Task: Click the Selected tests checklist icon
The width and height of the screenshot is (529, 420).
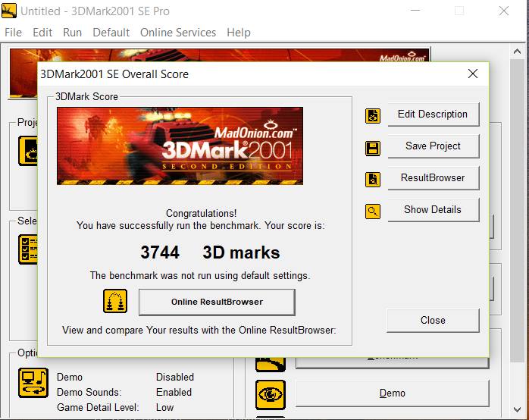Action: pos(28,249)
